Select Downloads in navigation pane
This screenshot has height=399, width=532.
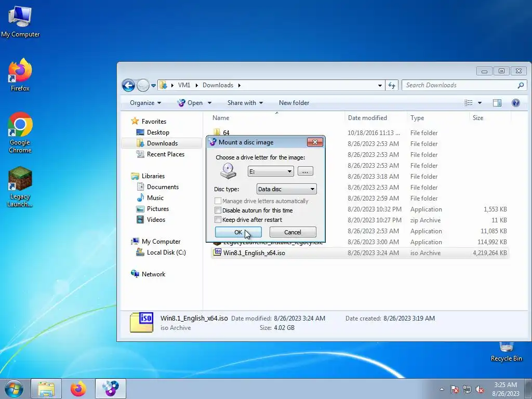(x=162, y=143)
